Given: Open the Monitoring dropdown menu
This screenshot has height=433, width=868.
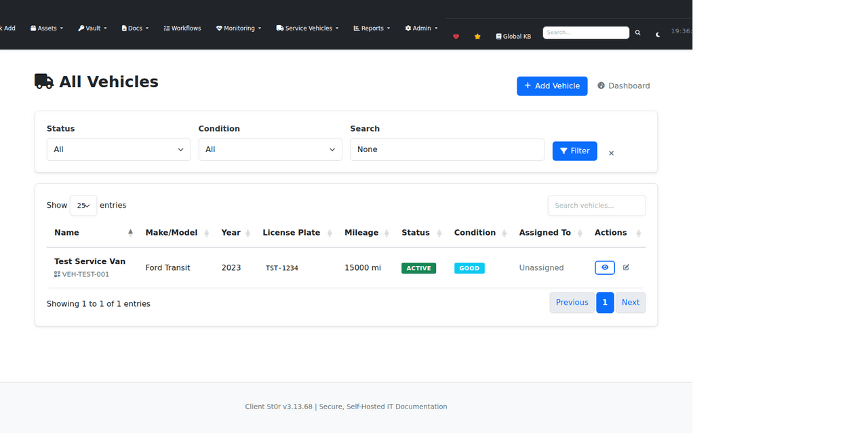Looking at the screenshot, I should (239, 29).
